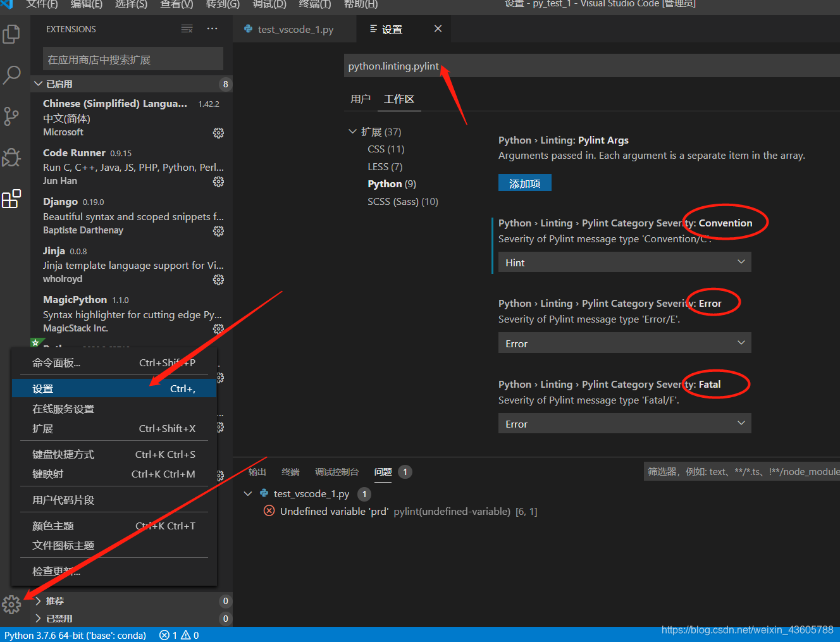Open the Error category severity dropdown

pos(624,343)
